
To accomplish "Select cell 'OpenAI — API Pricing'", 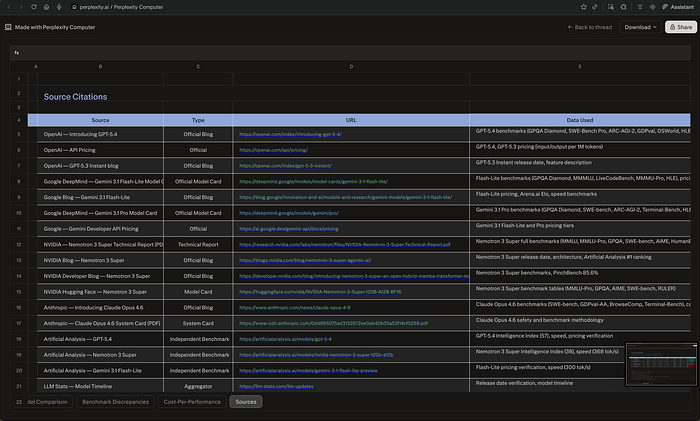I will click(x=100, y=150).
